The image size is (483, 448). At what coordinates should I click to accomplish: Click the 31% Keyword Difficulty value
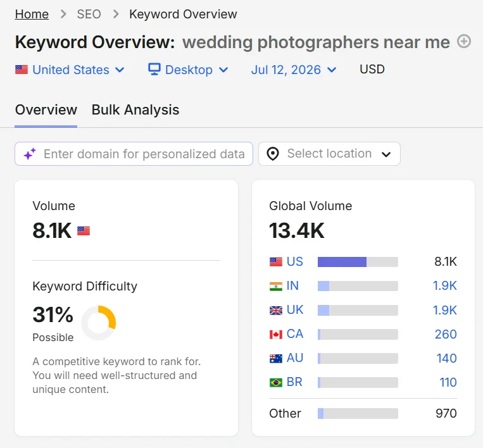point(53,314)
